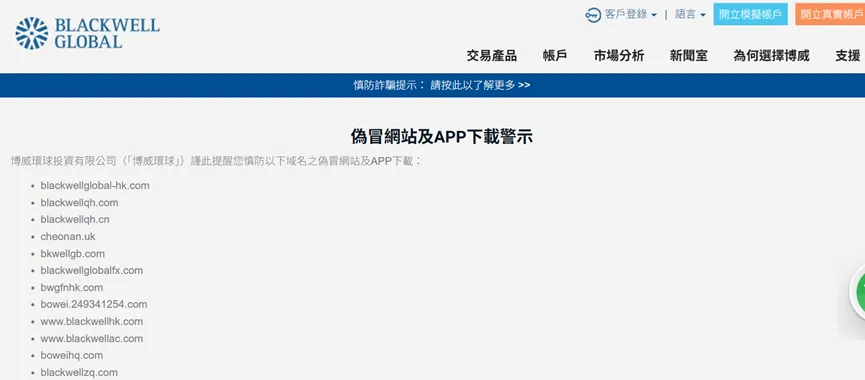Open the 新聞室 menu
Screen dimensions: 865x380
coord(688,56)
